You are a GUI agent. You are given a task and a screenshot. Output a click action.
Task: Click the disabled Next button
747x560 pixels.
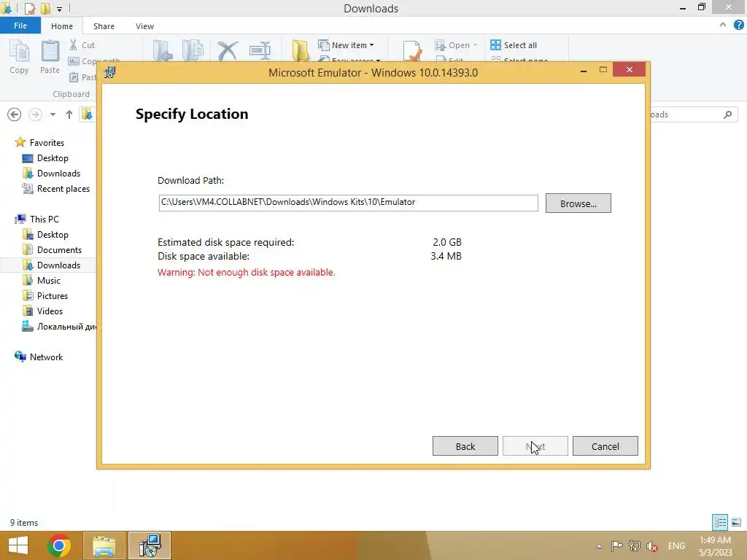coord(535,446)
